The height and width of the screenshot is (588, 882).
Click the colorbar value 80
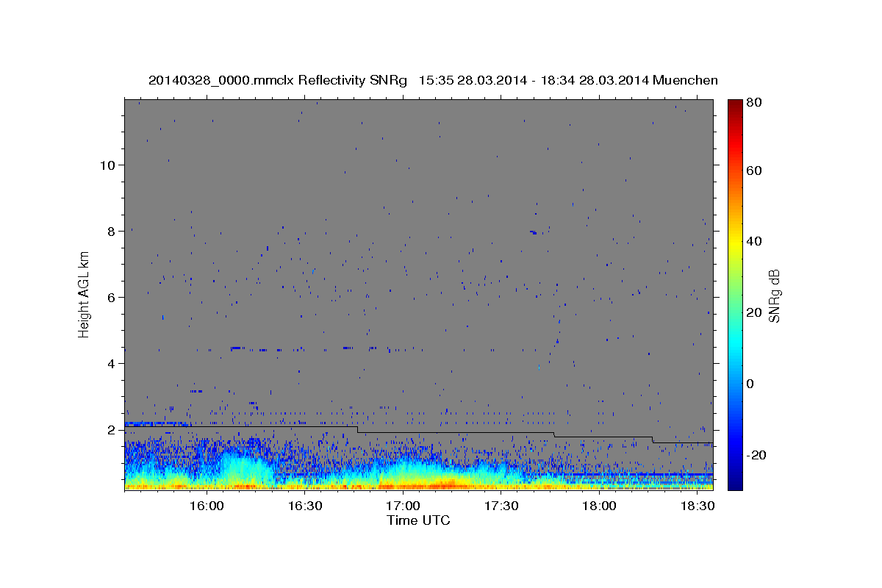[753, 103]
